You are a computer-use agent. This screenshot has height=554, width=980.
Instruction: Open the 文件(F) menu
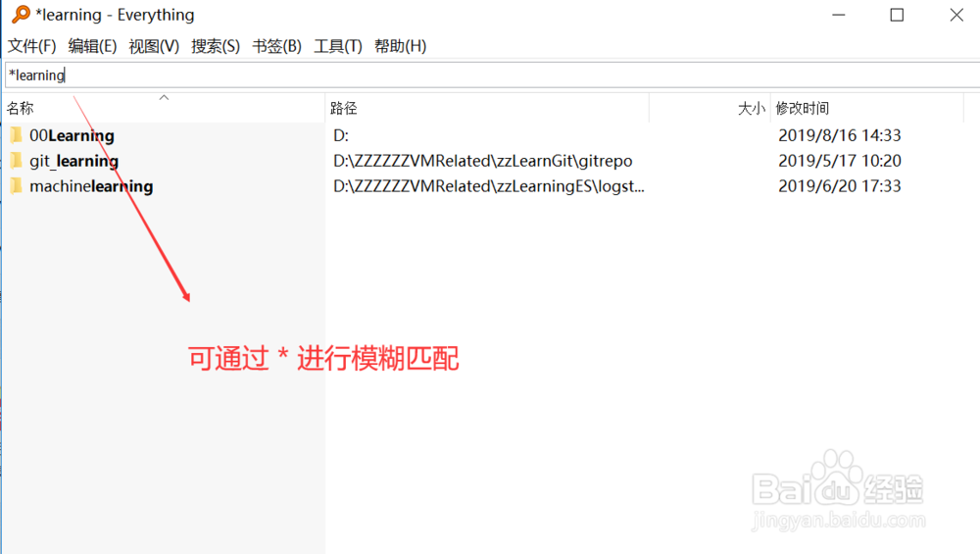(31, 46)
